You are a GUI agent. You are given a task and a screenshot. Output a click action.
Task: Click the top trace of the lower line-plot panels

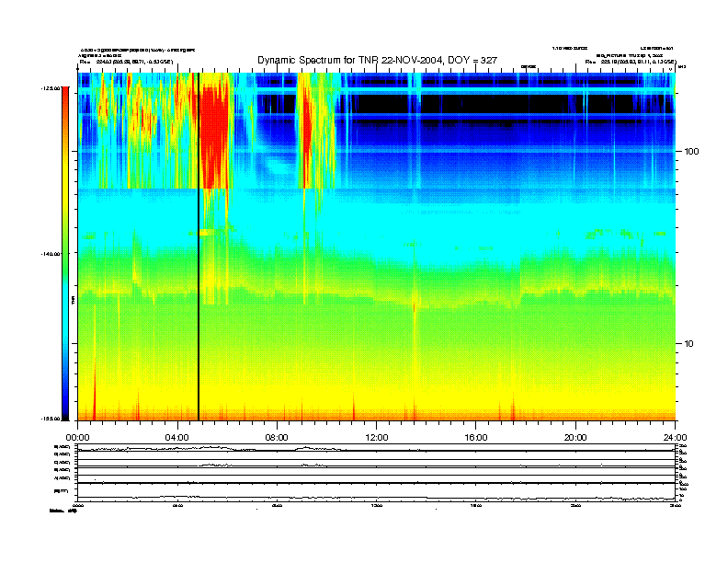pos(377,449)
